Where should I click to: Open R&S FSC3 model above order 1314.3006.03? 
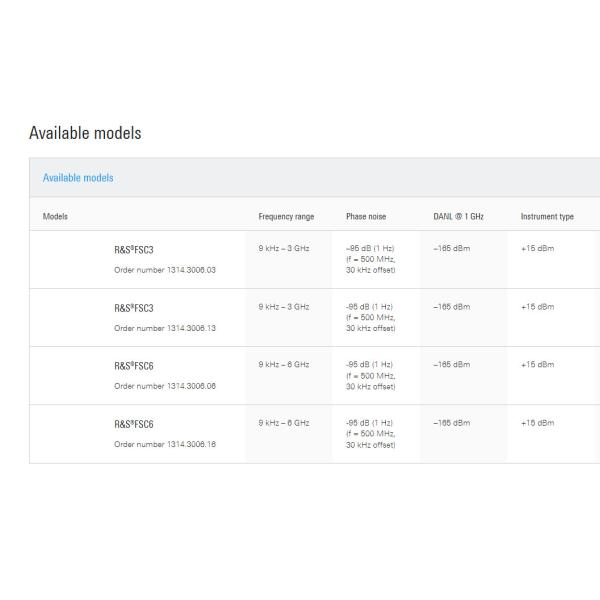[x=134, y=250]
